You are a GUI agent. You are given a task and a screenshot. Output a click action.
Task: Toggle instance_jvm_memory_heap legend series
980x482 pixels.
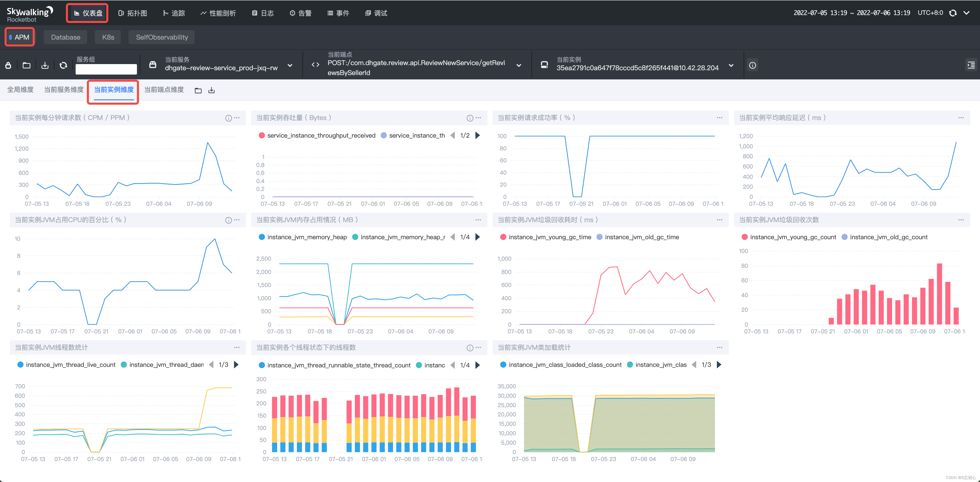[x=303, y=237]
